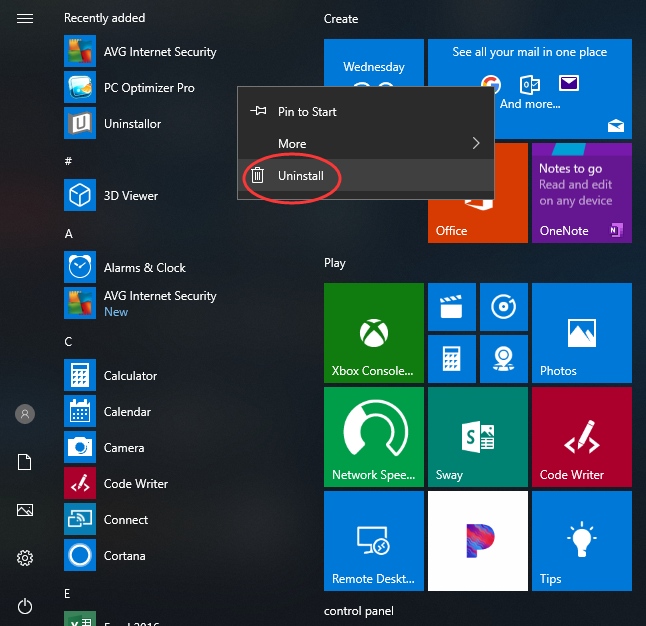Open Code Writer tile
Screen dimensions: 646x626
tap(582, 437)
